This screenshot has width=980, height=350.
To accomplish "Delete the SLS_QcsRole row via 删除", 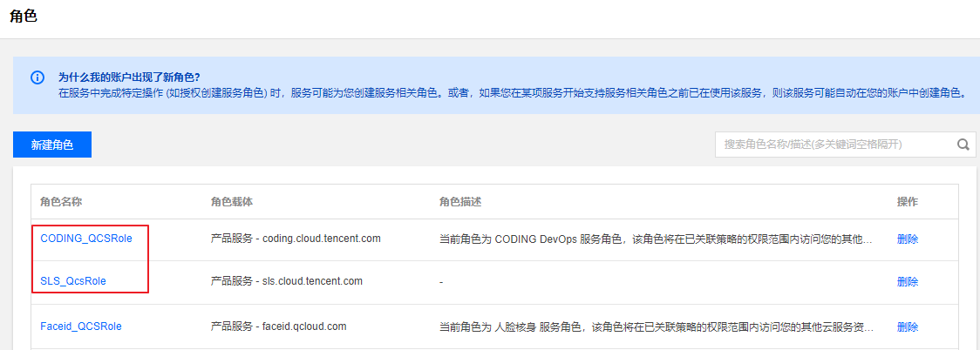I will (x=908, y=282).
